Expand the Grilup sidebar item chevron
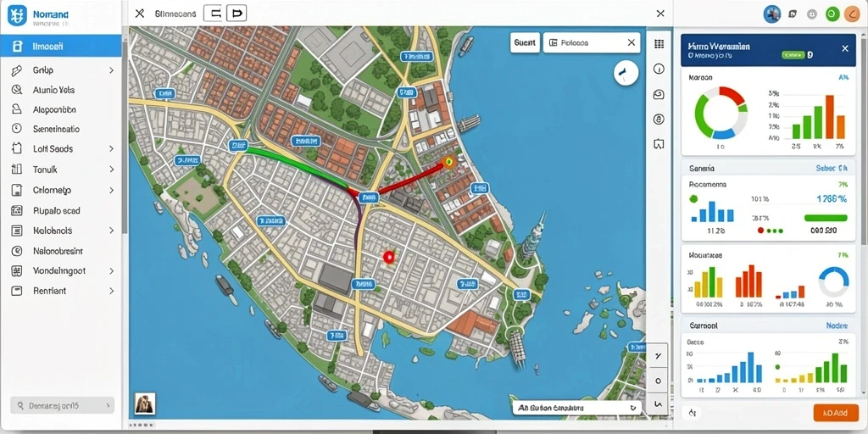Screen dimensions: 868x434 tap(111, 70)
